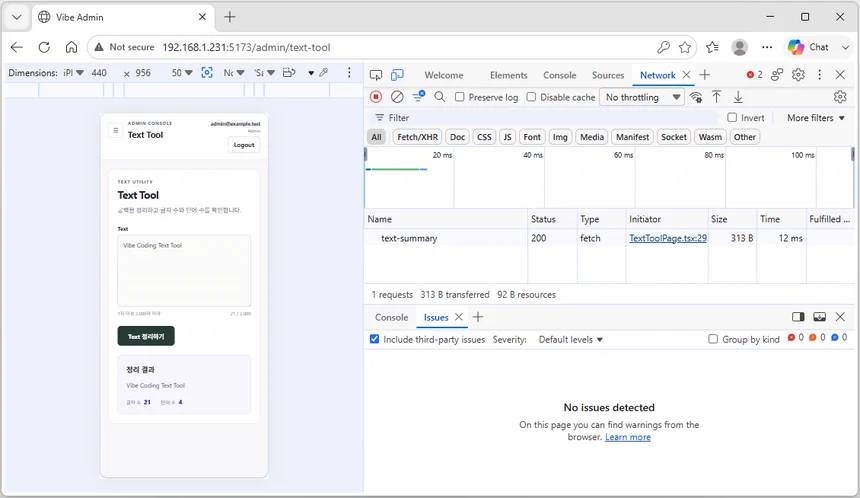Image resolution: width=860 pixels, height=498 pixels.
Task: Open the favorites list icon
Action: coord(712,47)
